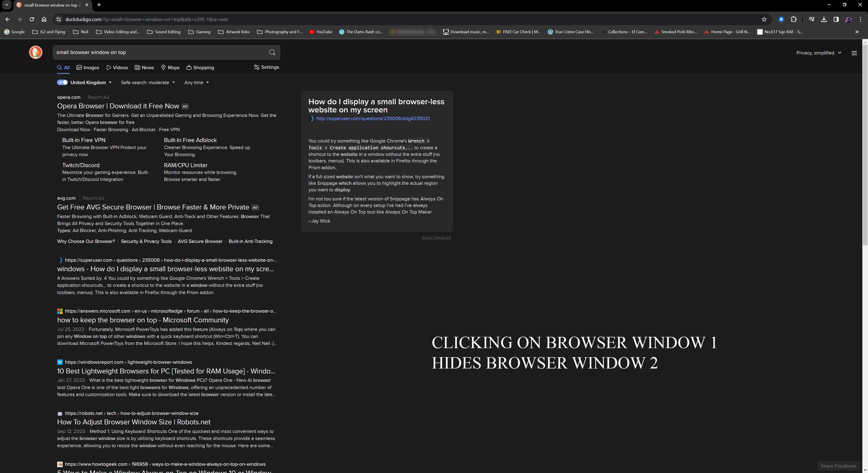Open 'Get Free AVG Secure Browser' ad link

click(x=153, y=207)
